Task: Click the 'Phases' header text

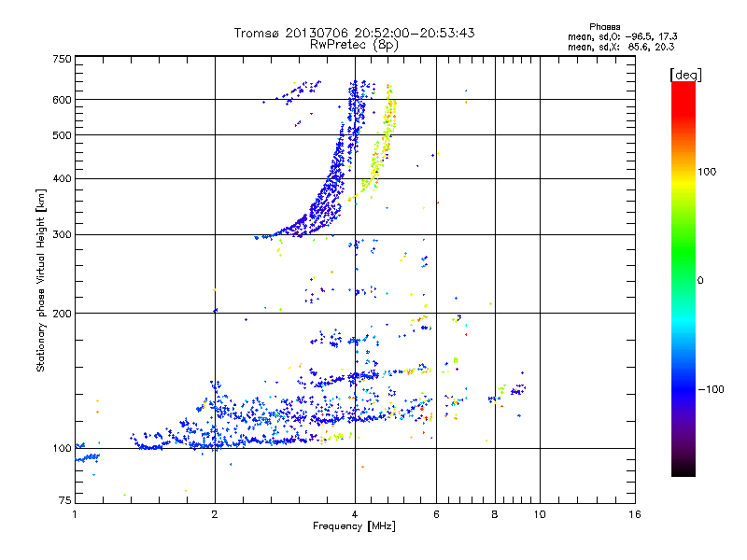Action: (604, 27)
